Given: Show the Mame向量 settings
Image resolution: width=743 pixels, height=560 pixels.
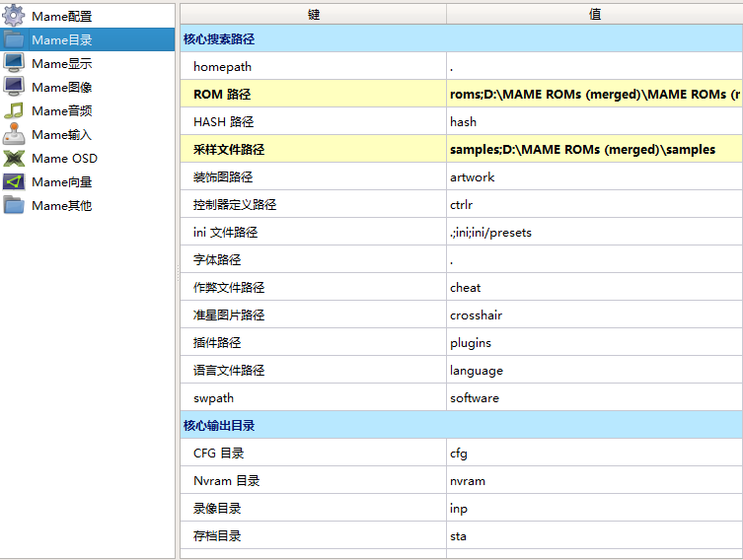Looking at the screenshot, I should click(x=61, y=181).
